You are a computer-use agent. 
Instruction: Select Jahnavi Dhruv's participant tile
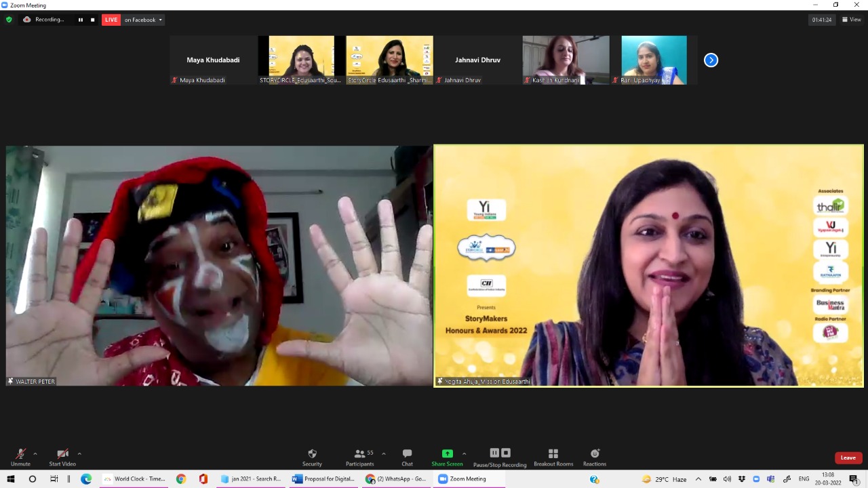point(477,60)
